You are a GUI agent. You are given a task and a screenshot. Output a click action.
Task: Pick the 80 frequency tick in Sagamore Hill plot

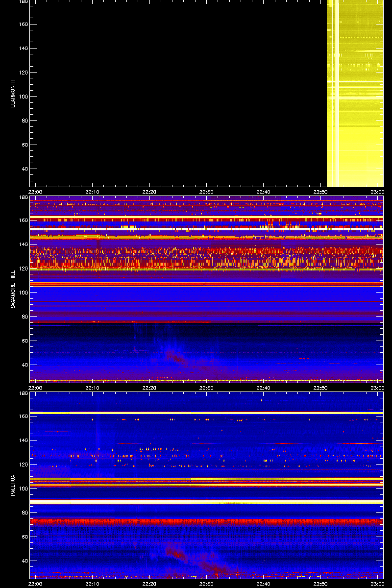(x=25, y=317)
